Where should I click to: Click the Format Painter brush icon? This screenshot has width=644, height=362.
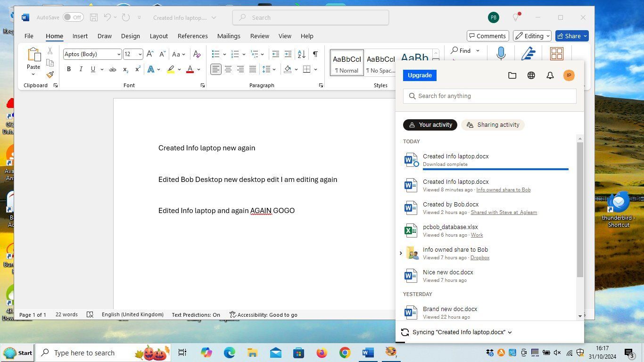click(50, 74)
